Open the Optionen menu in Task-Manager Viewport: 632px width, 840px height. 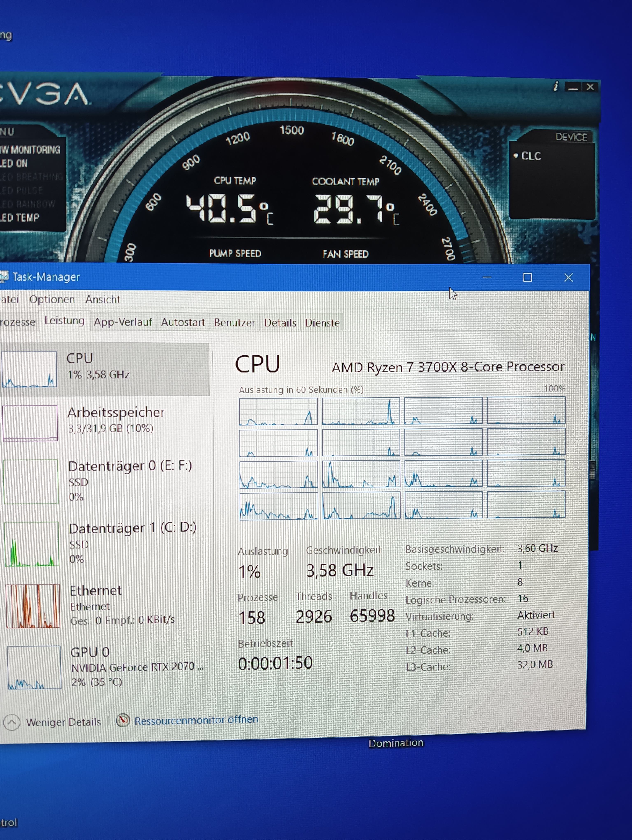point(52,300)
